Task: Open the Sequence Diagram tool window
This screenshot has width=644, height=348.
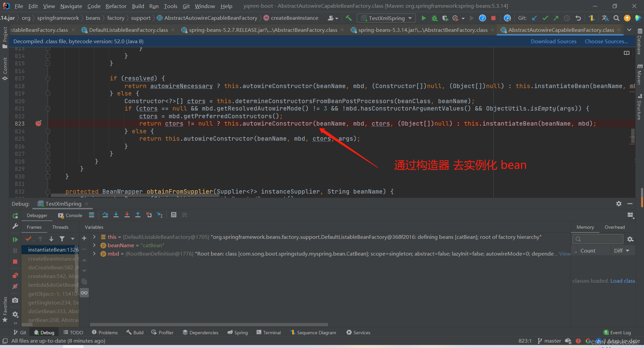Action: click(x=313, y=332)
